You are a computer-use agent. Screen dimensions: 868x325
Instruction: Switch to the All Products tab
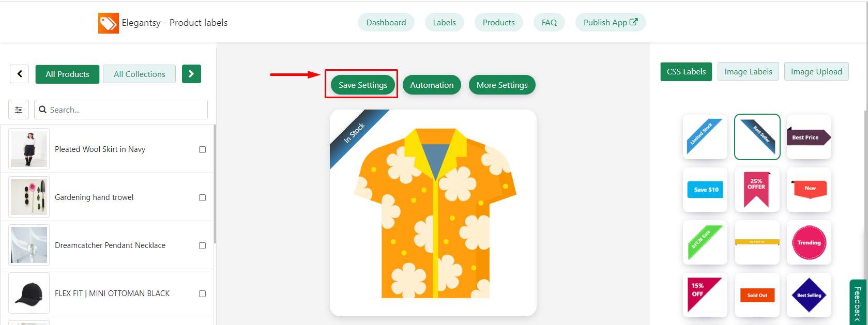67,74
